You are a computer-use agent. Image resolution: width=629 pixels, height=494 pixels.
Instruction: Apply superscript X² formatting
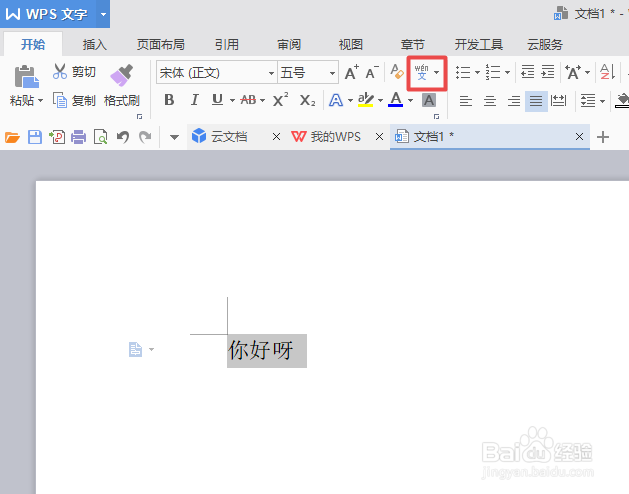point(280,100)
